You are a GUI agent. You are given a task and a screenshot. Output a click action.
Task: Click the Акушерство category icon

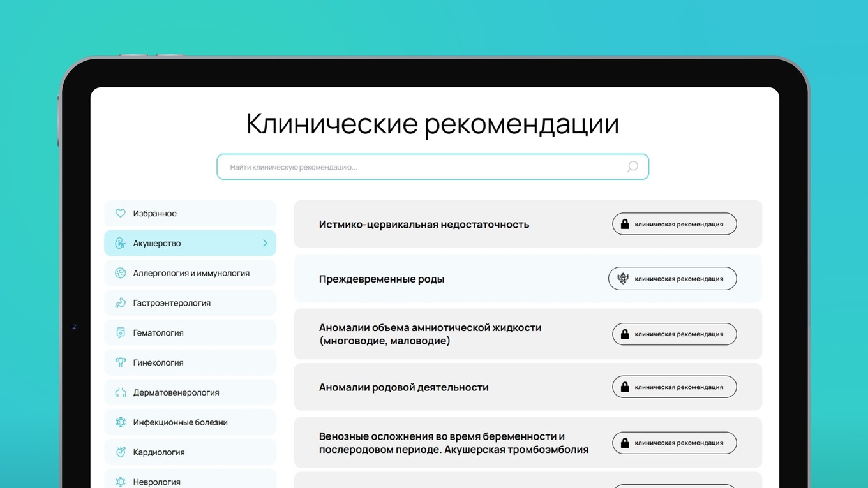120,243
